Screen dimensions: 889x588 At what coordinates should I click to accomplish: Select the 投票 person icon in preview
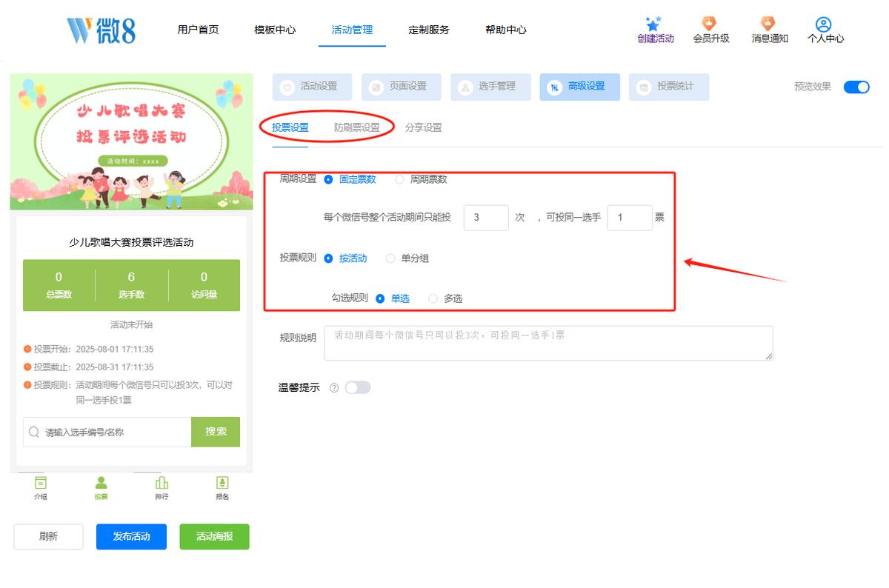101,483
